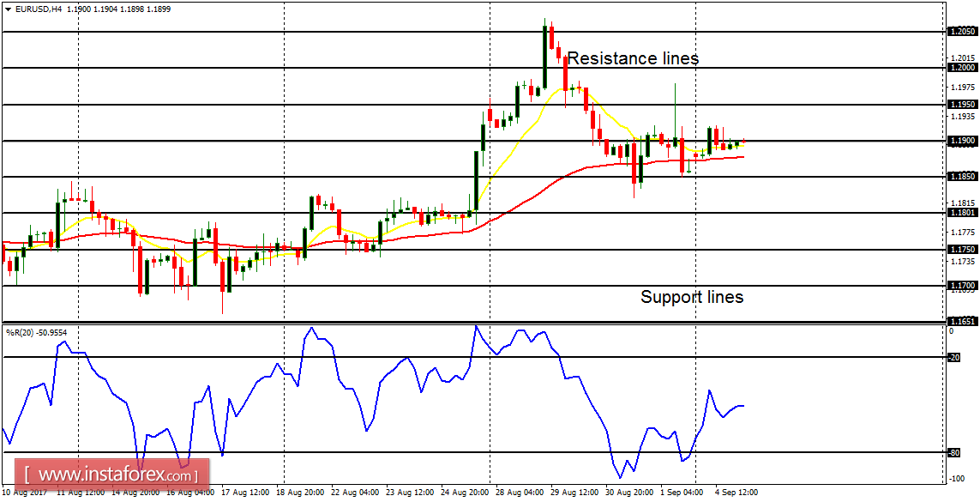Click the 'Resistance lines' chart label
The image size is (980, 502).
632,58
